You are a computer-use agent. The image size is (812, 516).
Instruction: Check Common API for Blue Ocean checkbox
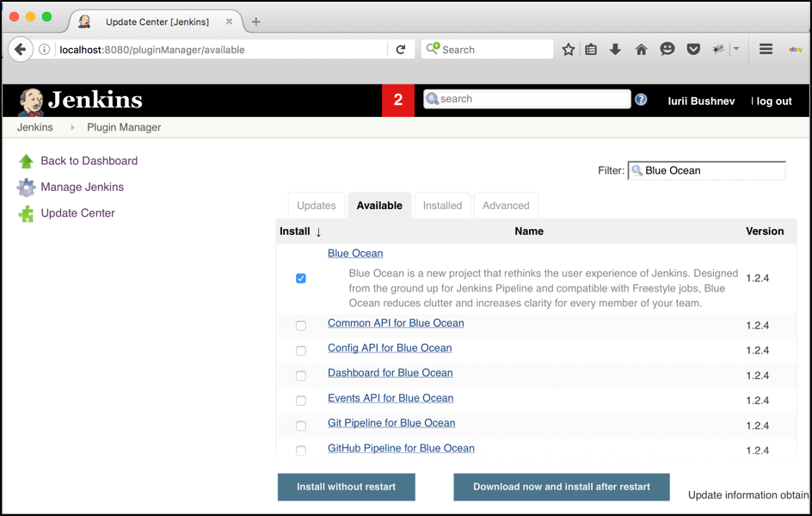301,326
